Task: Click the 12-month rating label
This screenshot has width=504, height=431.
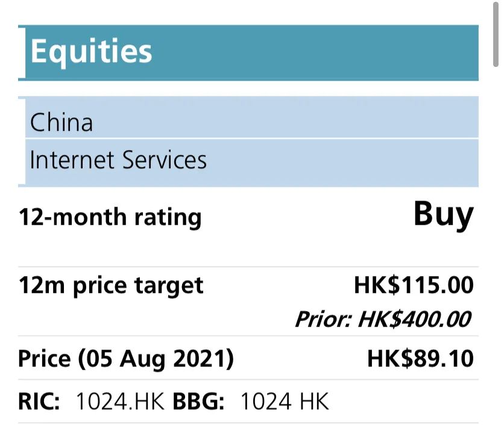Action: click(x=110, y=218)
